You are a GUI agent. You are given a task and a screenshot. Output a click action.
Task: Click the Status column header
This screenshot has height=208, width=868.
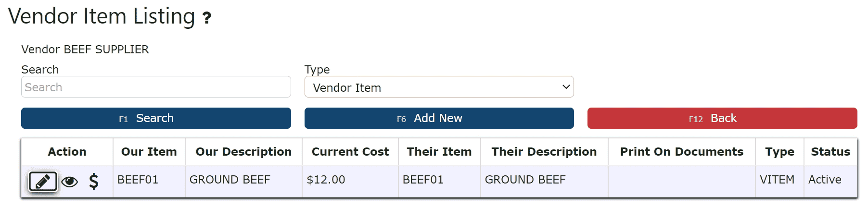(x=830, y=152)
